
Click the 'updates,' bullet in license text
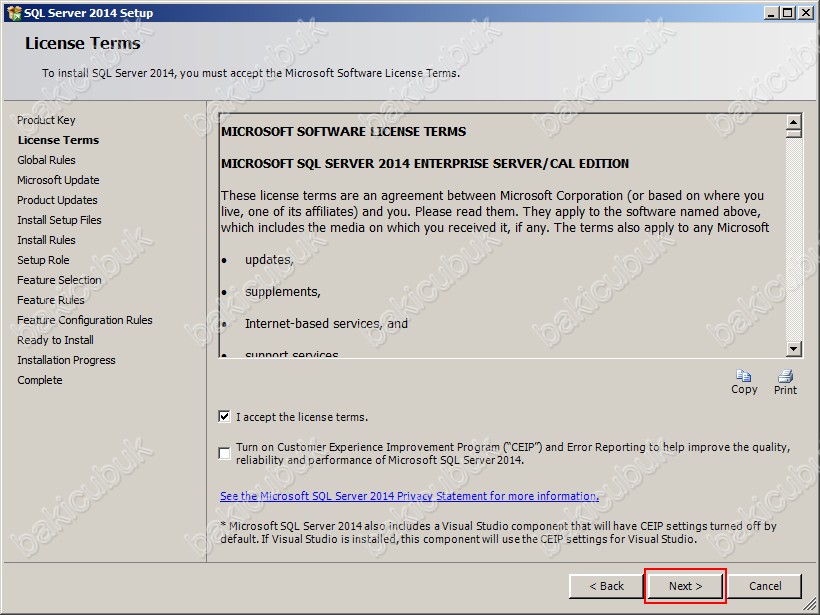(269, 259)
